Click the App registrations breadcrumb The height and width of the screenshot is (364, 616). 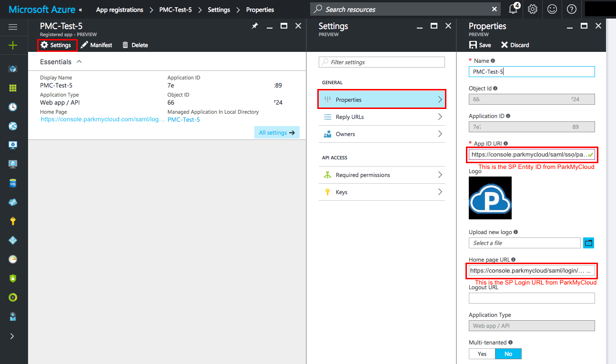(x=120, y=10)
